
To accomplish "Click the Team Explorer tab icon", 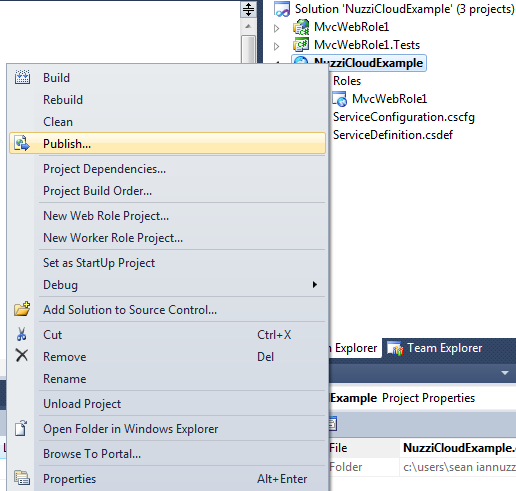I will 395,348.
